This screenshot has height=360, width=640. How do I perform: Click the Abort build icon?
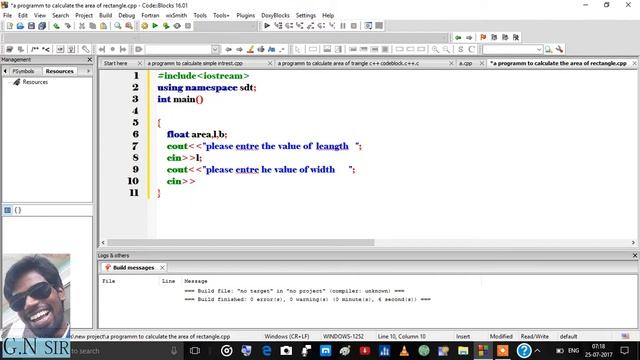click(188, 26)
